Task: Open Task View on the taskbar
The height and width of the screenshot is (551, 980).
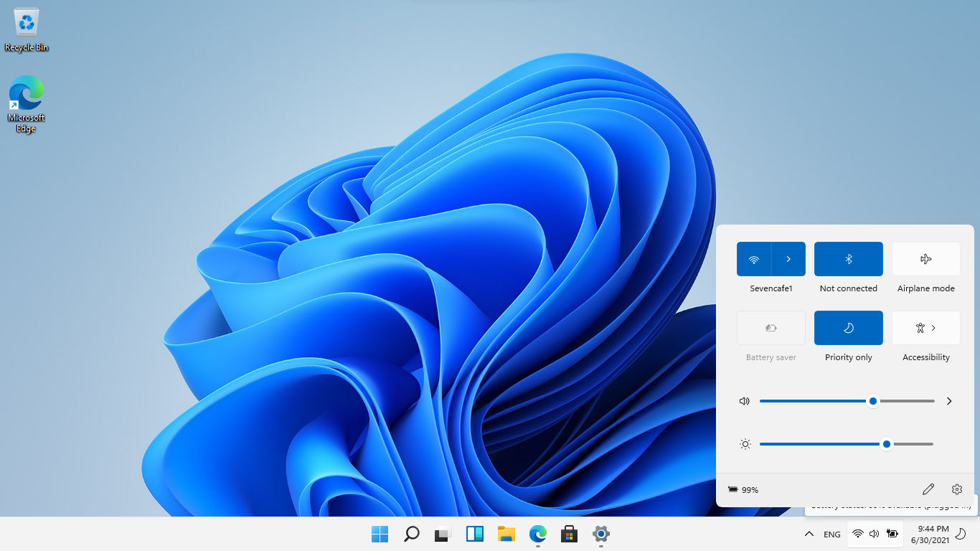Action: (443, 534)
